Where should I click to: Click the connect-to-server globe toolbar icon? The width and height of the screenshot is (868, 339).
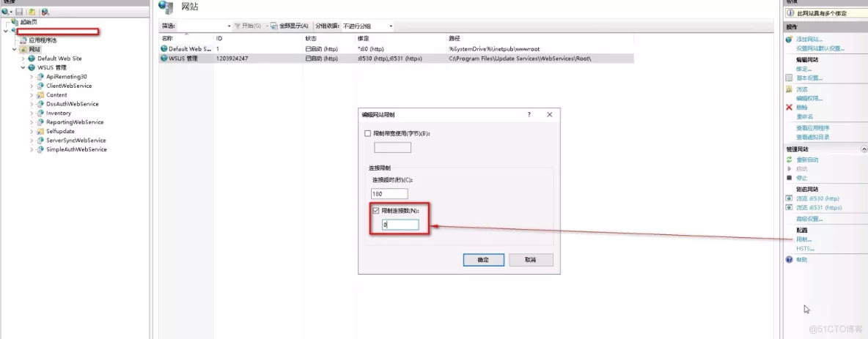5,12
